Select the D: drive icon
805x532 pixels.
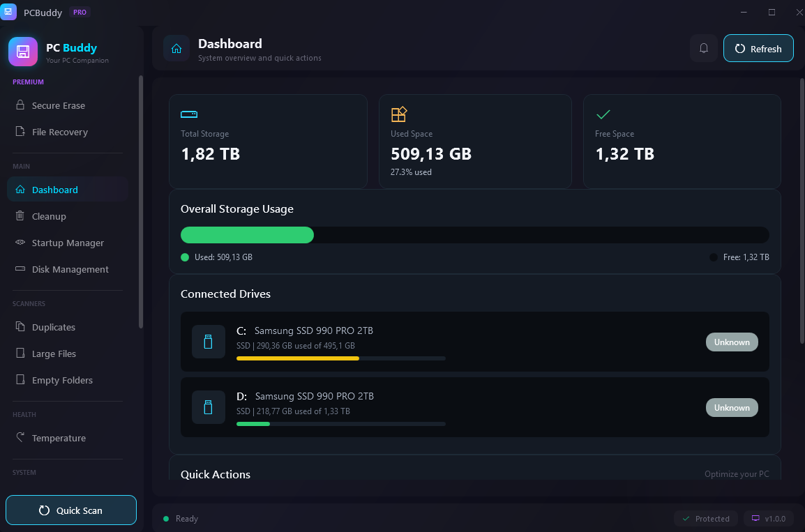point(208,407)
